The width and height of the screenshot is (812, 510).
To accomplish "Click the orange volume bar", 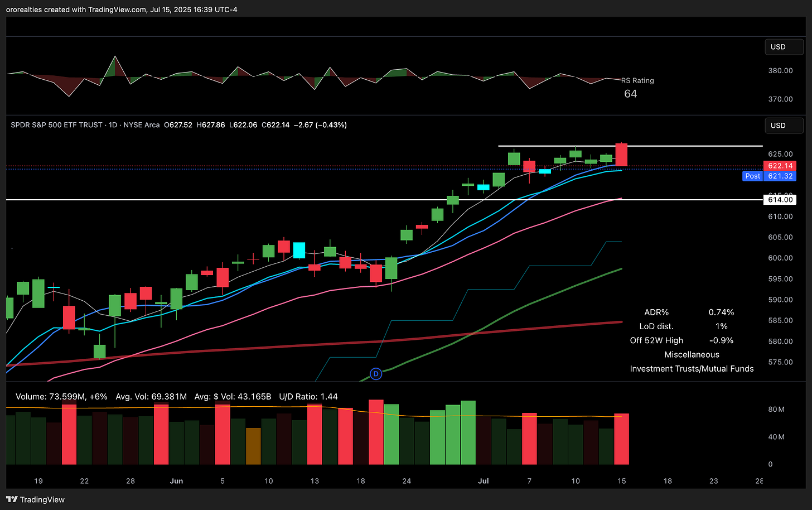I will tap(253, 446).
